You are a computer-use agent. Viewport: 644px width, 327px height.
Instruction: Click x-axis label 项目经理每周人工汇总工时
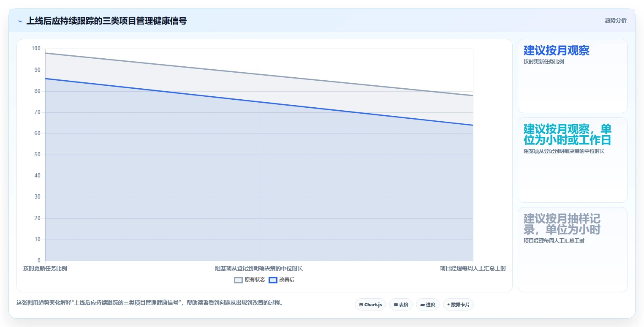(x=473, y=268)
